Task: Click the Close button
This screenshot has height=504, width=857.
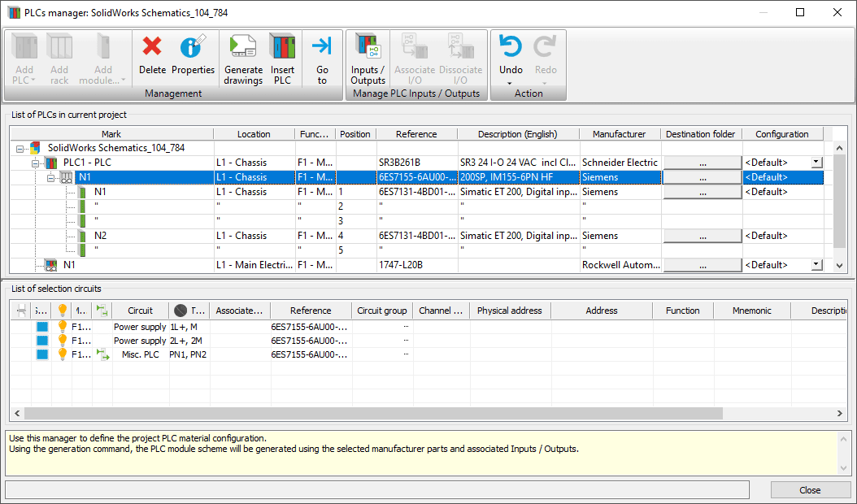Action: pyautogui.click(x=810, y=490)
